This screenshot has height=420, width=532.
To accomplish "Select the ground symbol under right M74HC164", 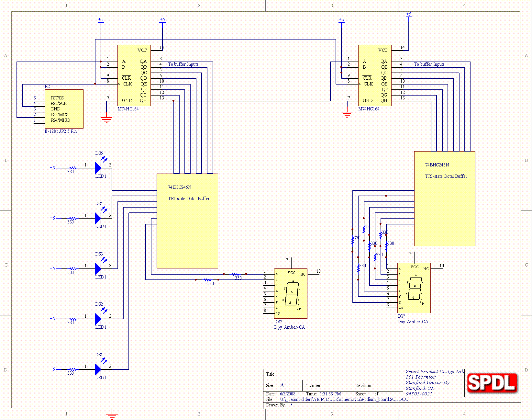I will click(347, 114).
